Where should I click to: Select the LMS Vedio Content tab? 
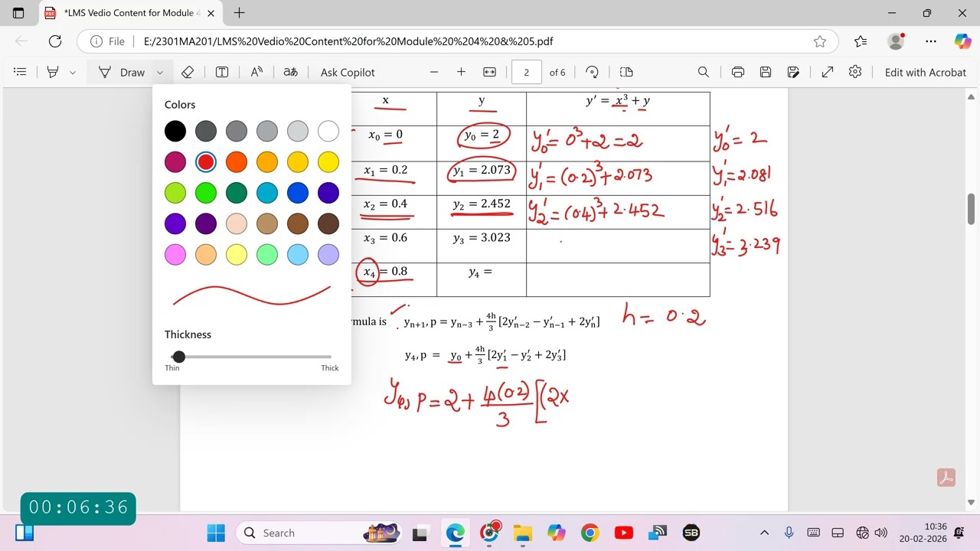click(130, 13)
